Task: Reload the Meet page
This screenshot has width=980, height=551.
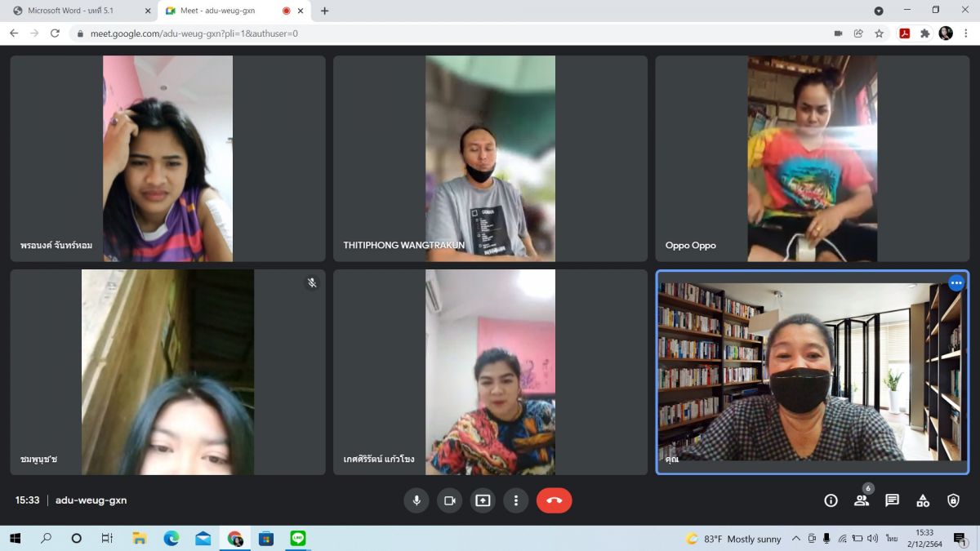Action: [55, 33]
